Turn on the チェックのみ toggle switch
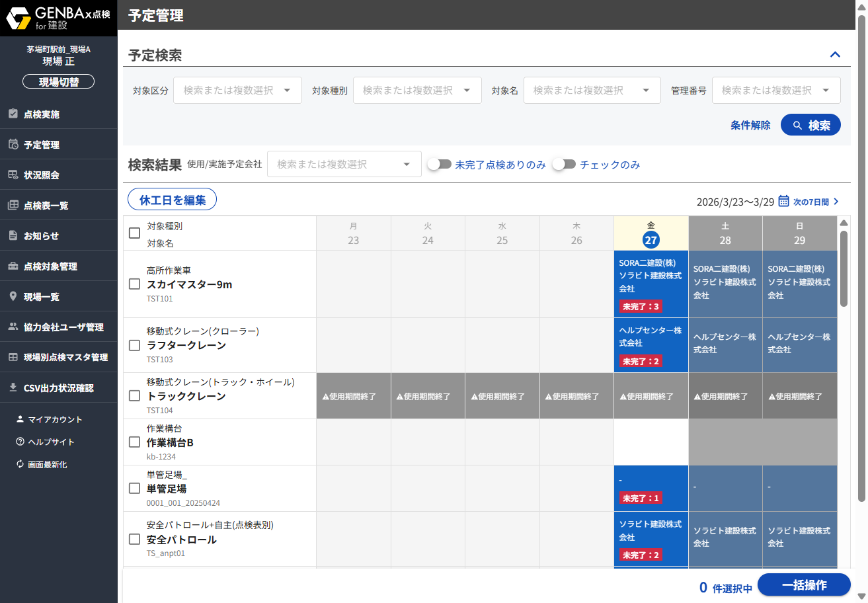This screenshot has height=603, width=868. point(564,165)
